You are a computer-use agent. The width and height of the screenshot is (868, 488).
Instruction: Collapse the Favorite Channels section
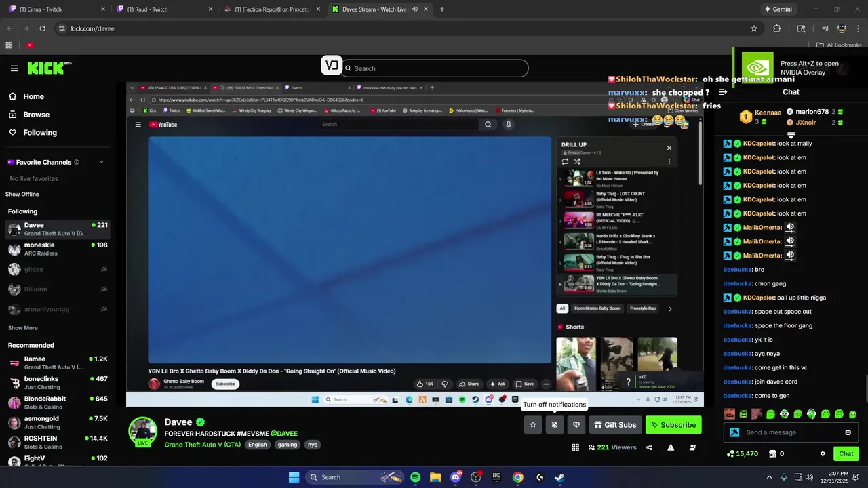coord(102,162)
